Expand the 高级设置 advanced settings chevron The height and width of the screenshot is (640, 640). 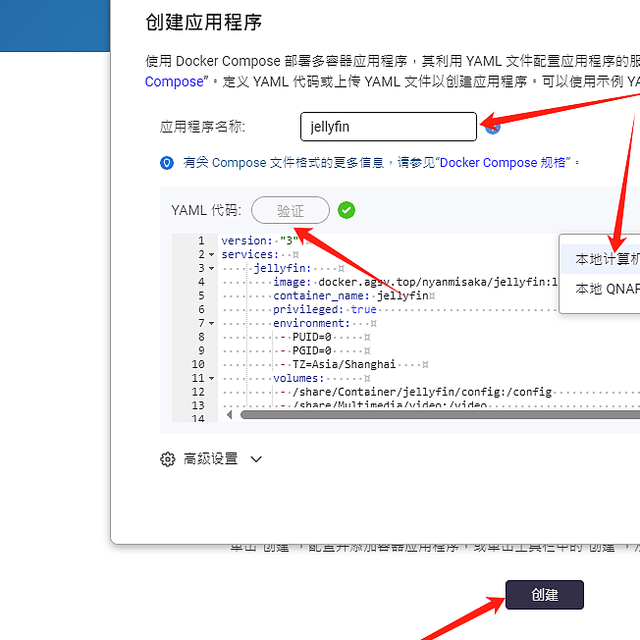pyautogui.click(x=256, y=459)
